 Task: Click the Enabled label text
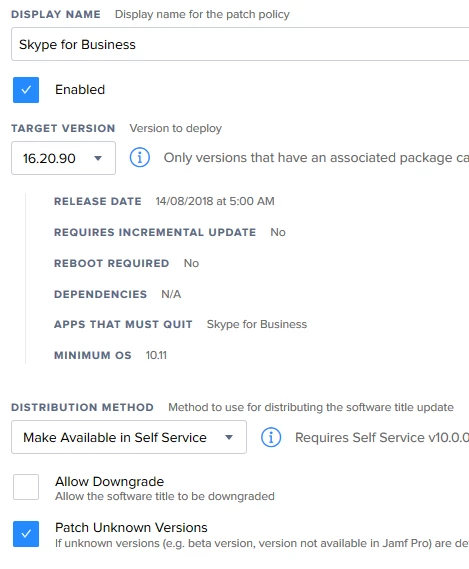80,90
